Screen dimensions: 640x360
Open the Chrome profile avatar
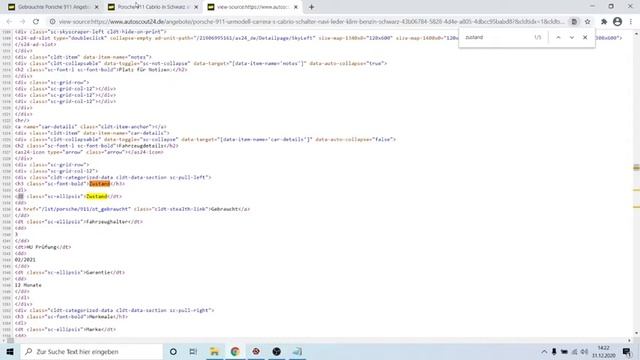pyautogui.click(x=618, y=22)
